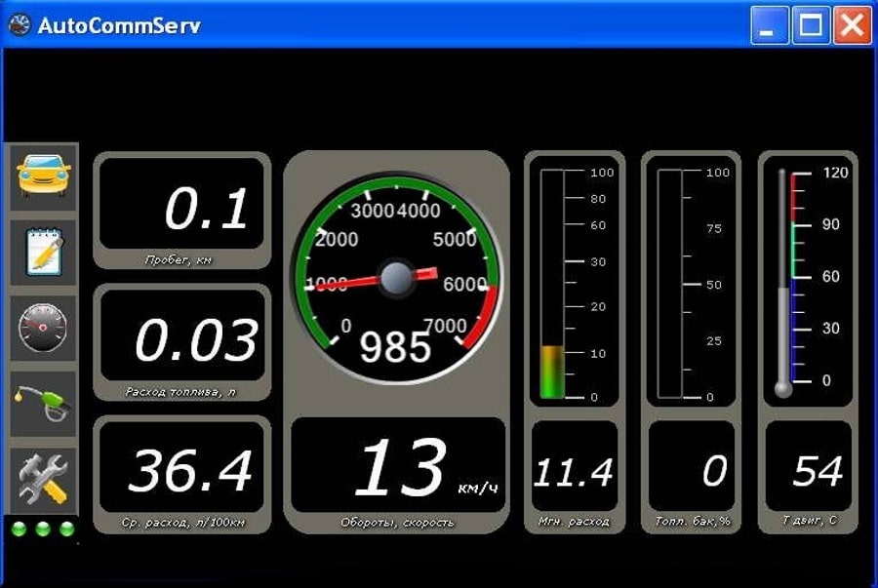Click the AutoCommServ title bar app icon
This screenshot has width=878, height=588.
click(19, 25)
